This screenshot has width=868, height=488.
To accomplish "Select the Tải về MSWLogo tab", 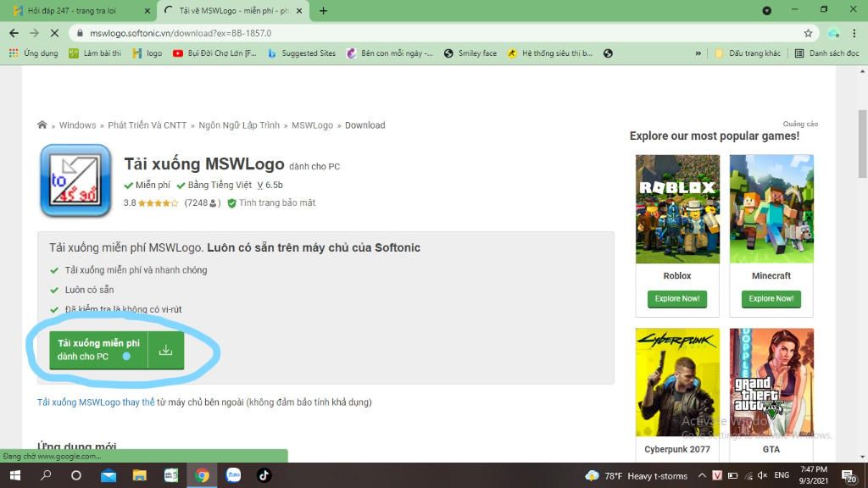I will click(233, 10).
